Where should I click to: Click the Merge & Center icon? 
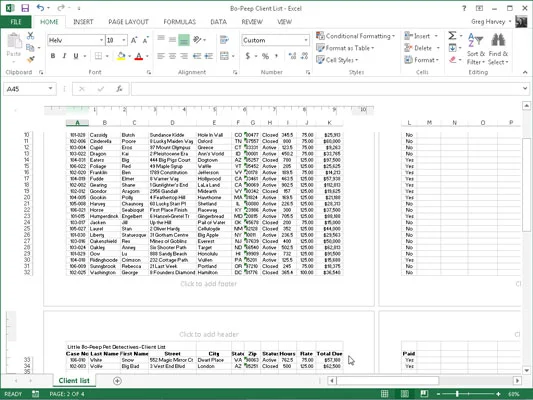224,56
